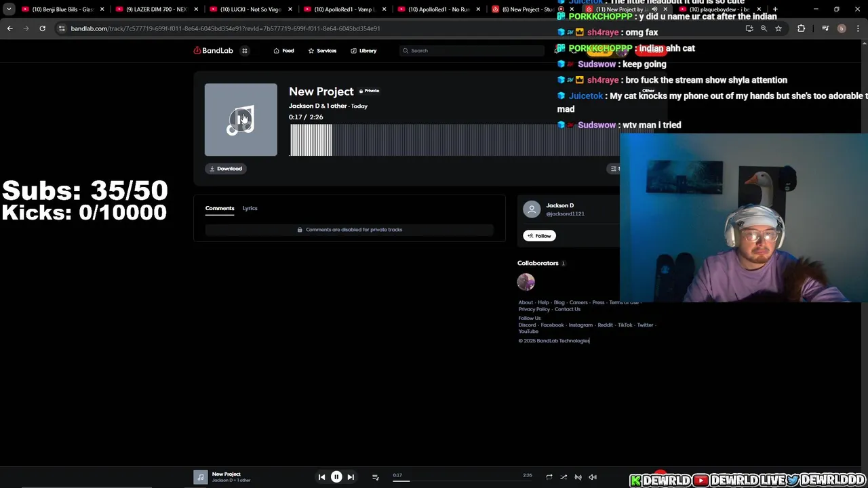Open BandLab's Instagram link
The width and height of the screenshot is (868, 488).
[580, 325]
